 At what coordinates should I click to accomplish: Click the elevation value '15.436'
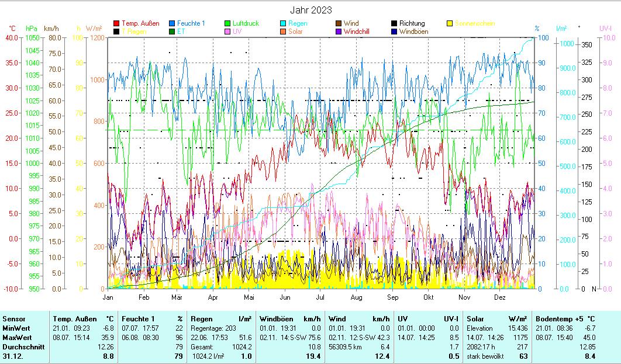coord(518,328)
